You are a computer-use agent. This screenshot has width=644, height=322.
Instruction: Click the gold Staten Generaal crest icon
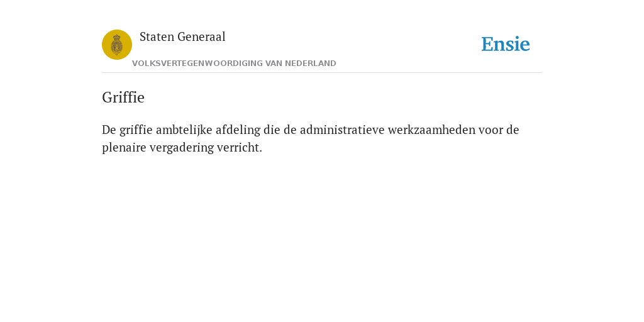[117, 45]
